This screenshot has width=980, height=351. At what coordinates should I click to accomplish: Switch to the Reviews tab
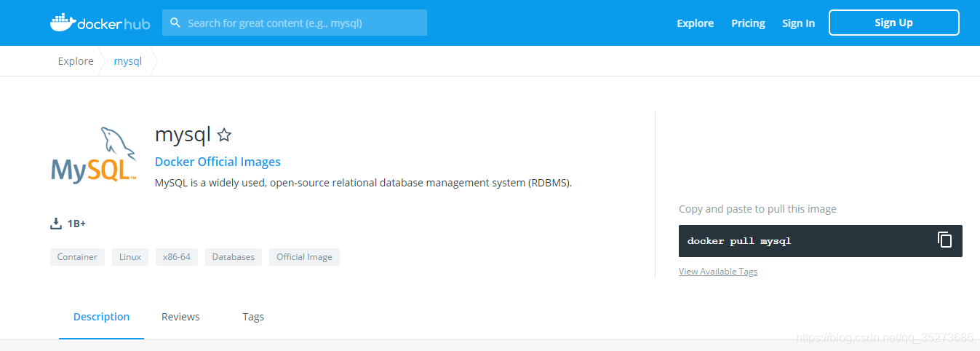click(x=180, y=317)
